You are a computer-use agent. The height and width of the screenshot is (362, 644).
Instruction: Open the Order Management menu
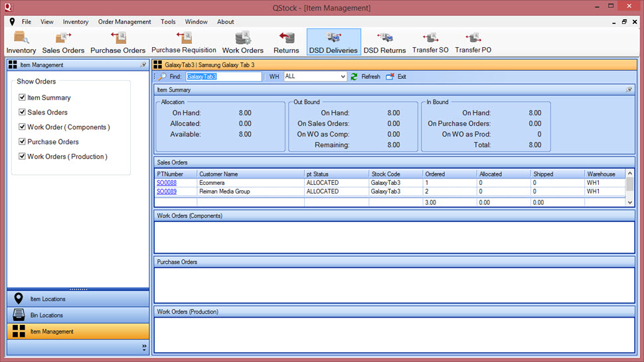(124, 22)
